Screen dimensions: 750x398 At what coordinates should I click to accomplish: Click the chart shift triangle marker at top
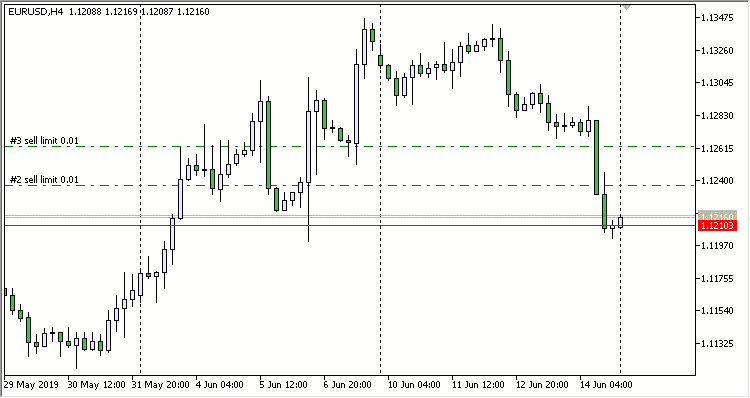click(626, 7)
